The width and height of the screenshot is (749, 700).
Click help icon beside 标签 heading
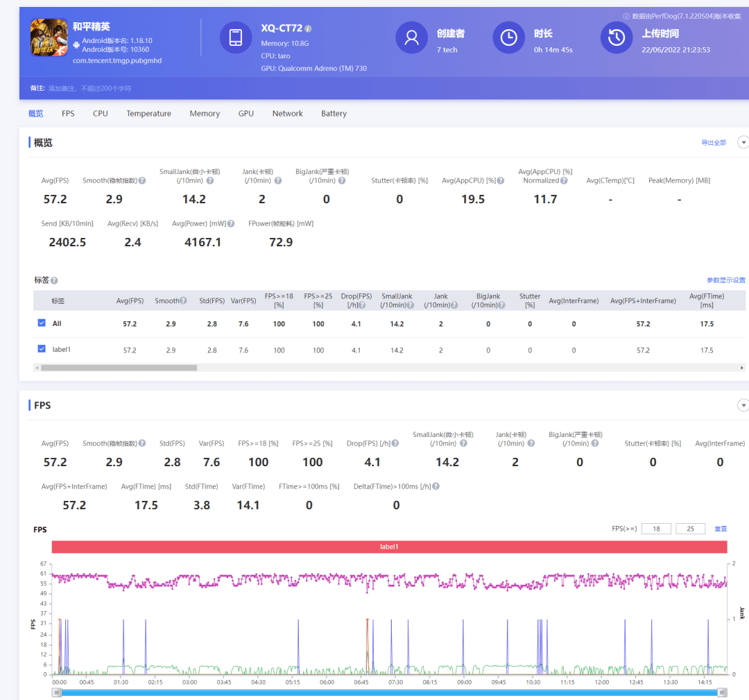tap(54, 281)
